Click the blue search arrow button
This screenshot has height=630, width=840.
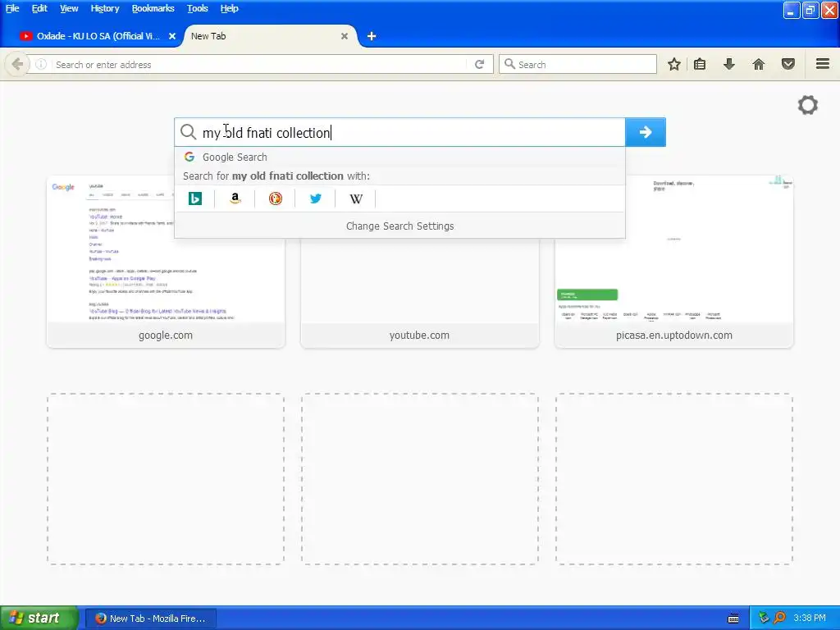(x=646, y=132)
